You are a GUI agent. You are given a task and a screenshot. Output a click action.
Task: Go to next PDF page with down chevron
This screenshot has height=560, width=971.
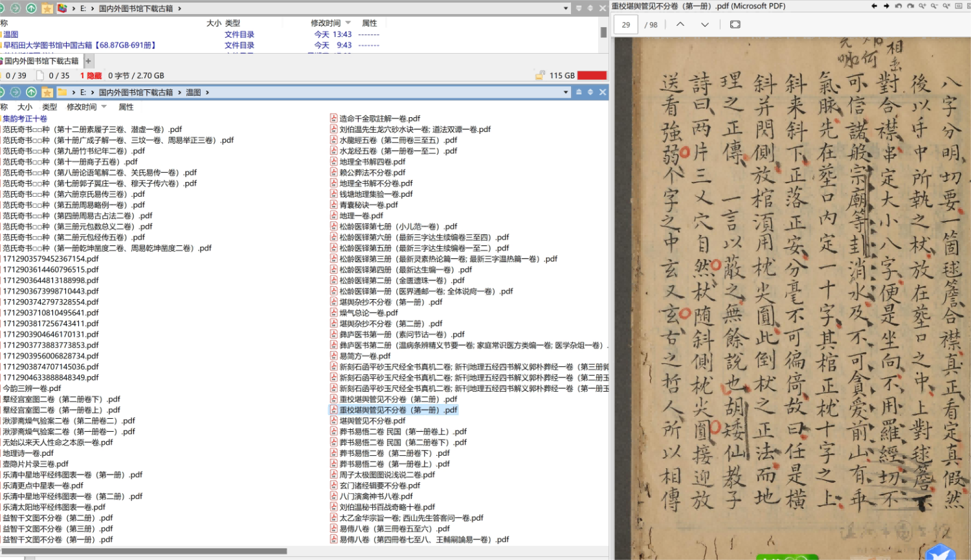coord(705,25)
